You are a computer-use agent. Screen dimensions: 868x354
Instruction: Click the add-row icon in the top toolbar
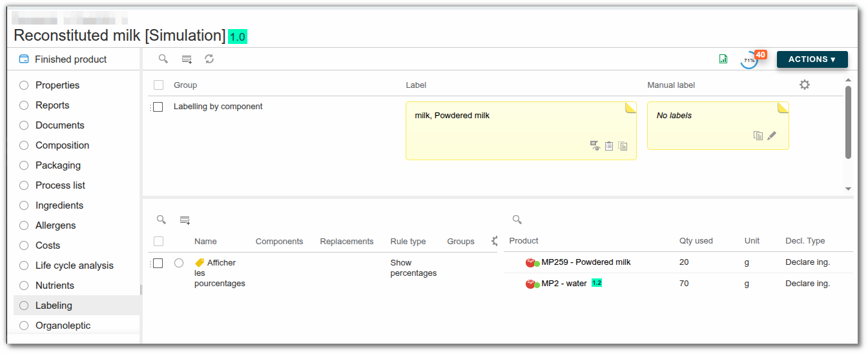(x=187, y=59)
